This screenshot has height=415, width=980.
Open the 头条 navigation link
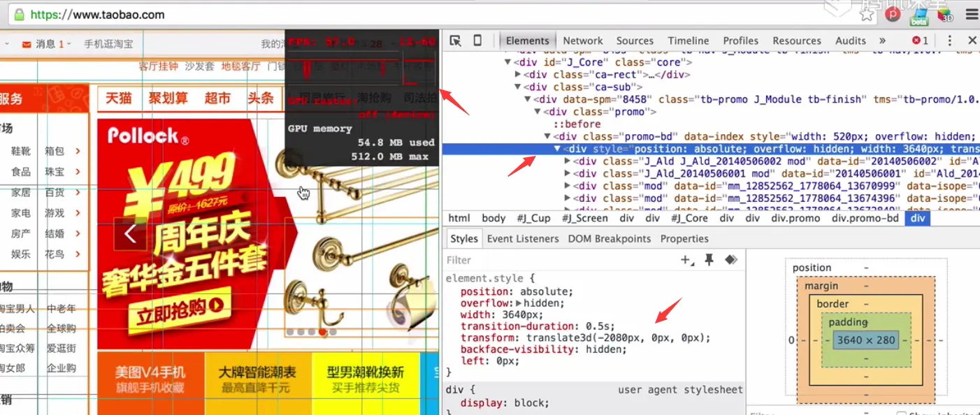coord(261,98)
